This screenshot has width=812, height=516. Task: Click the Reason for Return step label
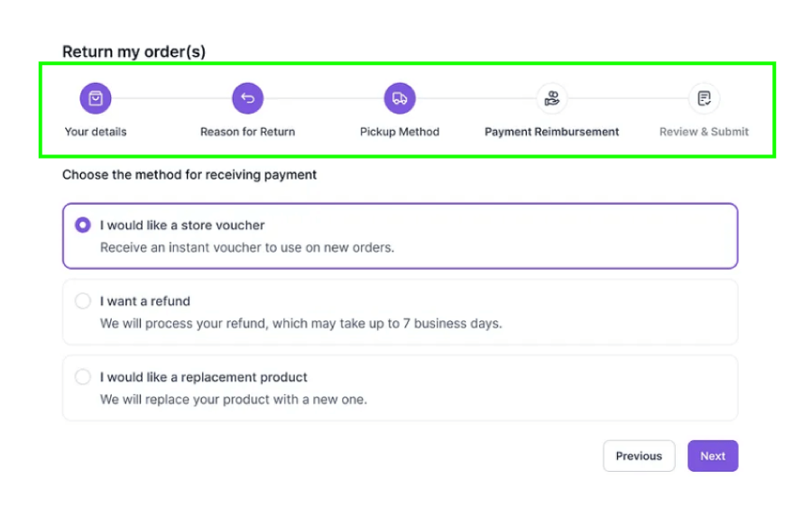coord(247,132)
